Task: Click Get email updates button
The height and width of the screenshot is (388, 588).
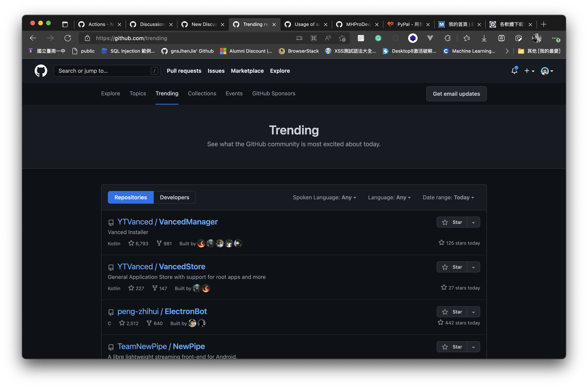Action: point(456,94)
